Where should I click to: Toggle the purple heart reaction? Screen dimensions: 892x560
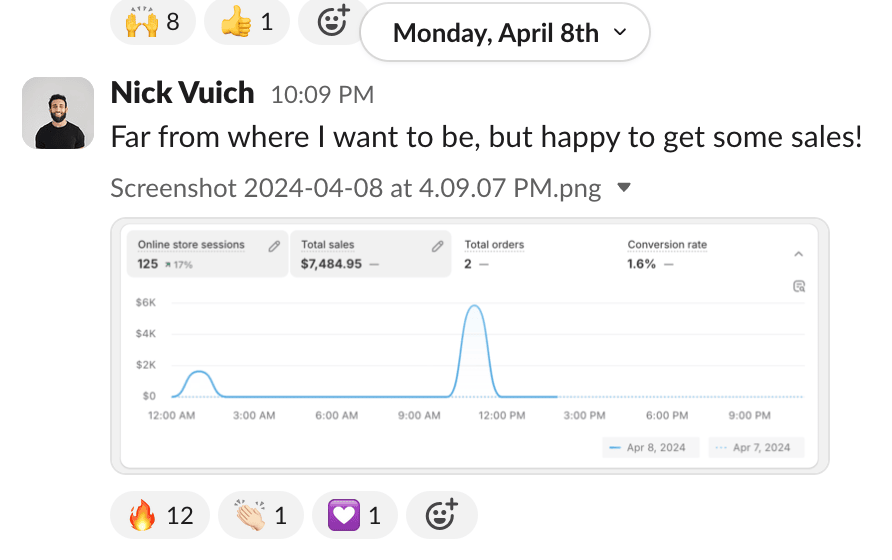tap(354, 516)
